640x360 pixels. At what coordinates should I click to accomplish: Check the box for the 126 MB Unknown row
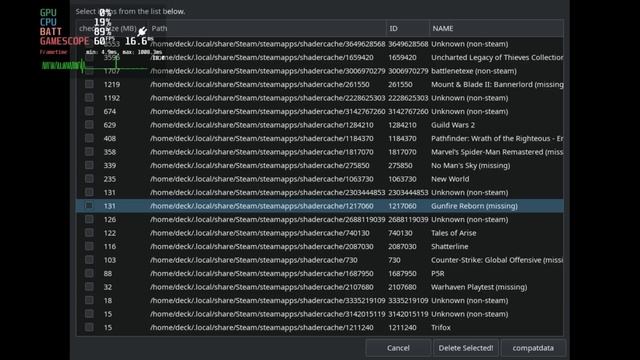click(89, 219)
